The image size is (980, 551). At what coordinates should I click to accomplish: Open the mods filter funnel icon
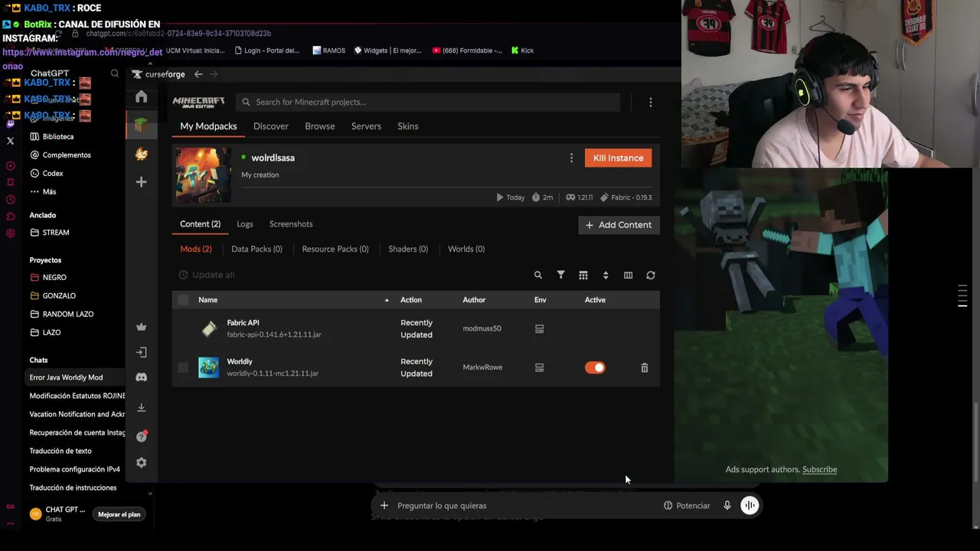[x=560, y=275]
